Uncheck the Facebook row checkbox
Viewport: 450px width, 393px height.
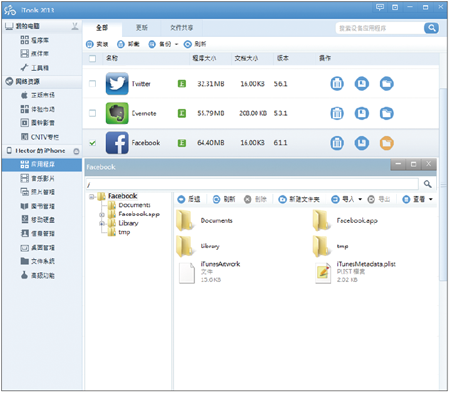[92, 143]
